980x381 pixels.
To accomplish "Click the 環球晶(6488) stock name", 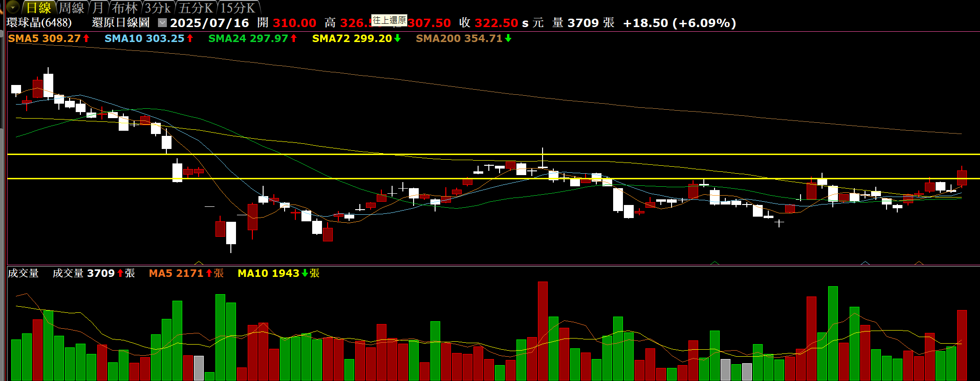I will (x=39, y=23).
